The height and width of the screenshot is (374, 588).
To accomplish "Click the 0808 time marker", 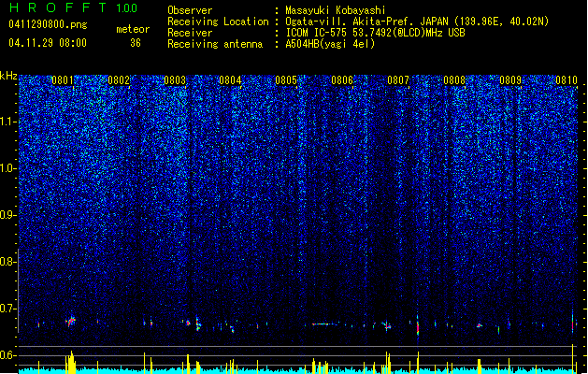I will [x=454, y=80].
